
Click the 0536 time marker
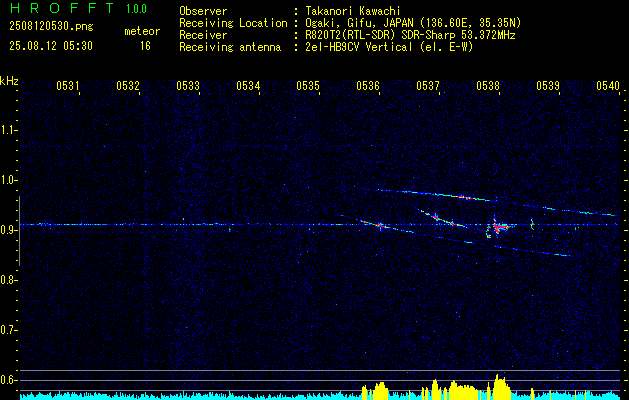pyautogui.click(x=368, y=85)
